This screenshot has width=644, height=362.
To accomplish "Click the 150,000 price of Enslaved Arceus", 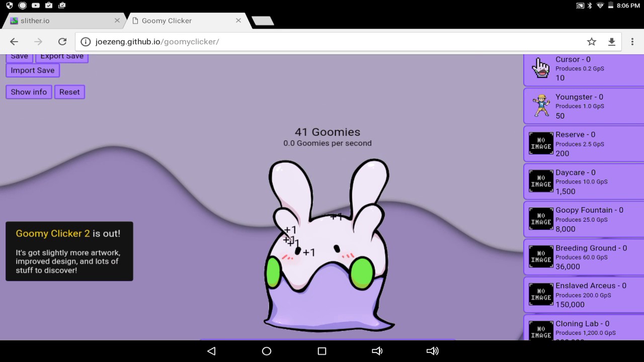I will [x=570, y=305].
